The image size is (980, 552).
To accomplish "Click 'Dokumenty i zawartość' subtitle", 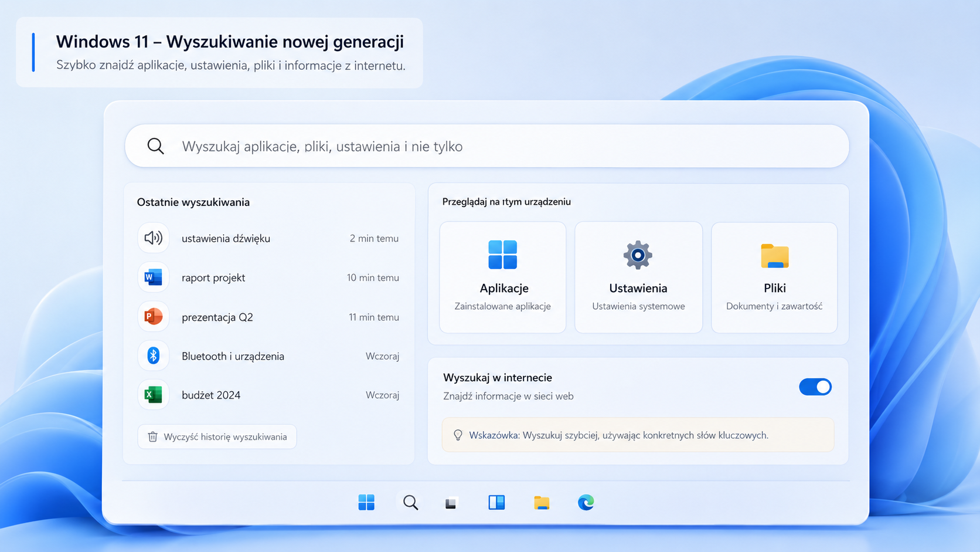I will tap(774, 306).
